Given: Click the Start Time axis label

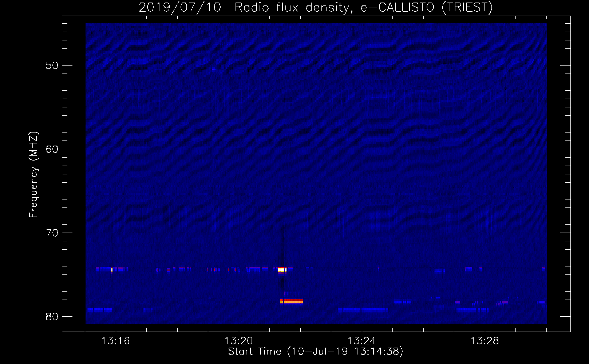Looking at the screenshot, I should pyautogui.click(x=316, y=352).
